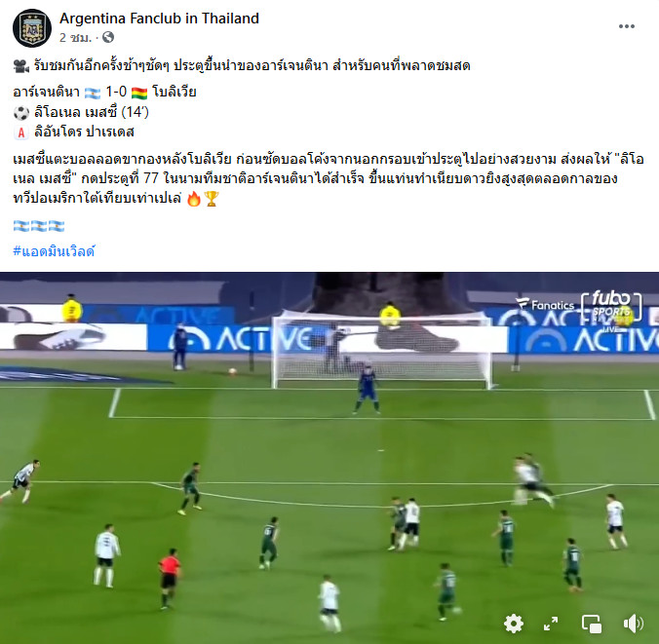659x644 pixels.
Task: Click the fubo Sports logo watermark
Action: coord(611,307)
